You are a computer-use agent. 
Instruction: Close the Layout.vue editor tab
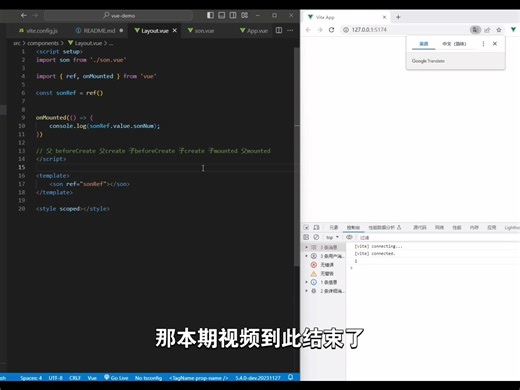(174, 31)
